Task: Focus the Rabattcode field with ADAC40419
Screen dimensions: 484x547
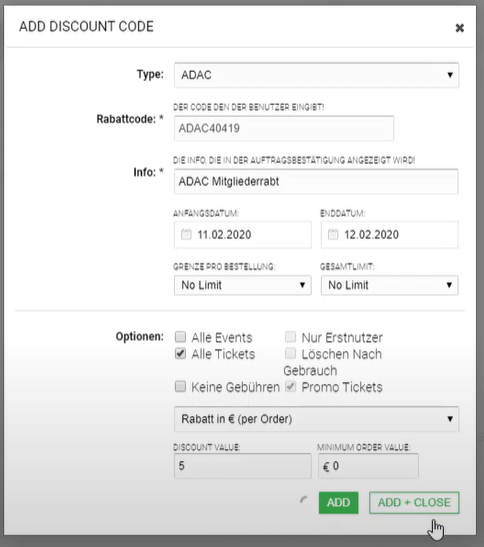Action: pyautogui.click(x=284, y=128)
